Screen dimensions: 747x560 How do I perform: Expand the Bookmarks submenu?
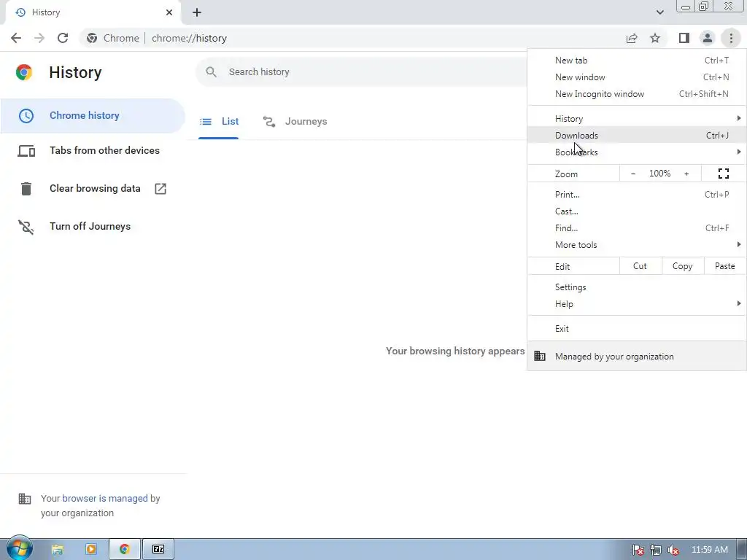tap(637, 152)
